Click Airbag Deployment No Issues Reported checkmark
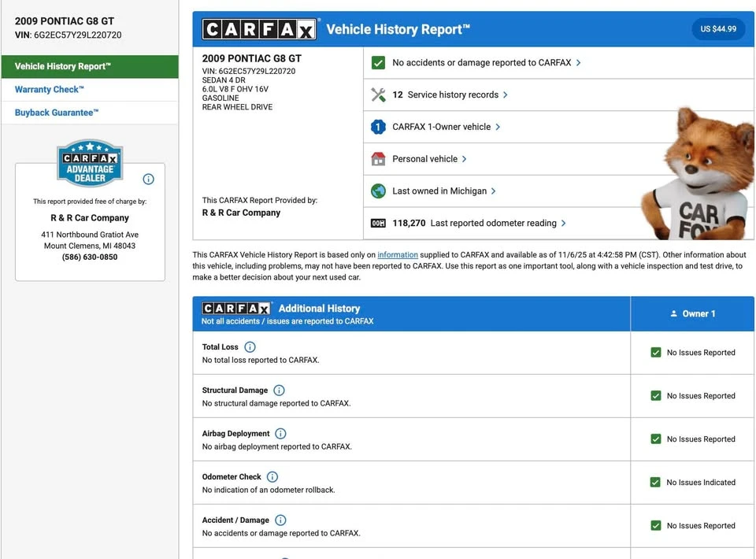Viewport: 756px width, 559px height. (x=656, y=439)
